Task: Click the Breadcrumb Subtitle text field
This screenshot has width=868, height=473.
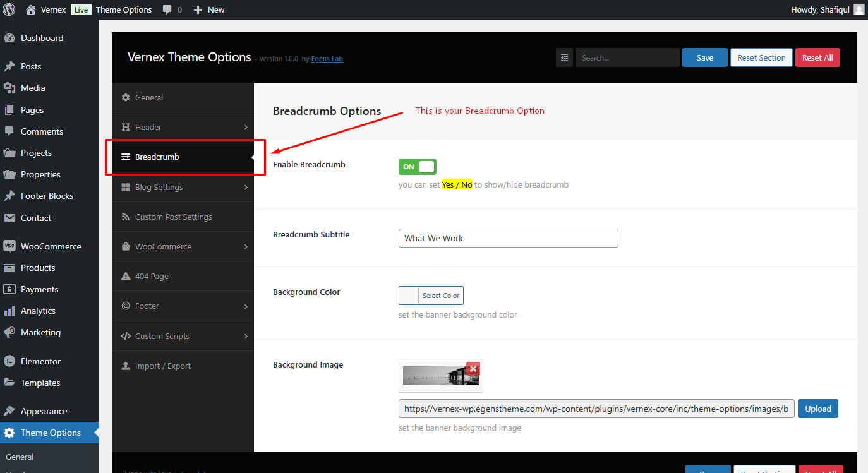Action: tap(508, 238)
